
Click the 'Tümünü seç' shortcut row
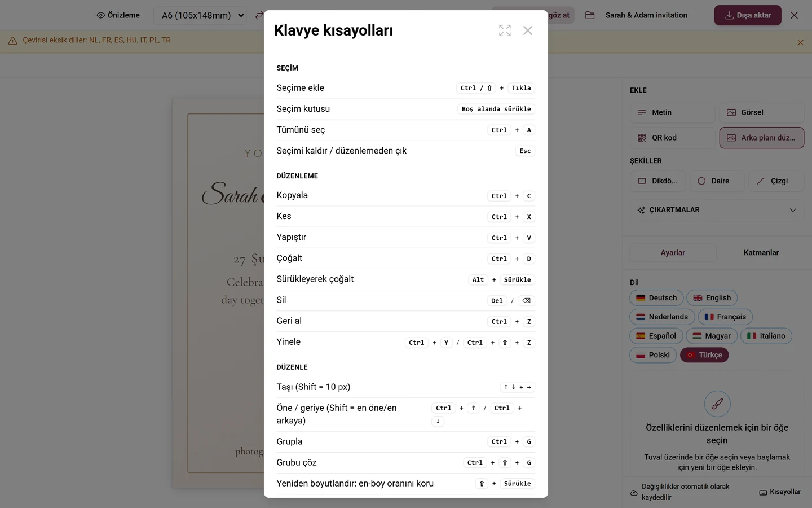tap(405, 130)
